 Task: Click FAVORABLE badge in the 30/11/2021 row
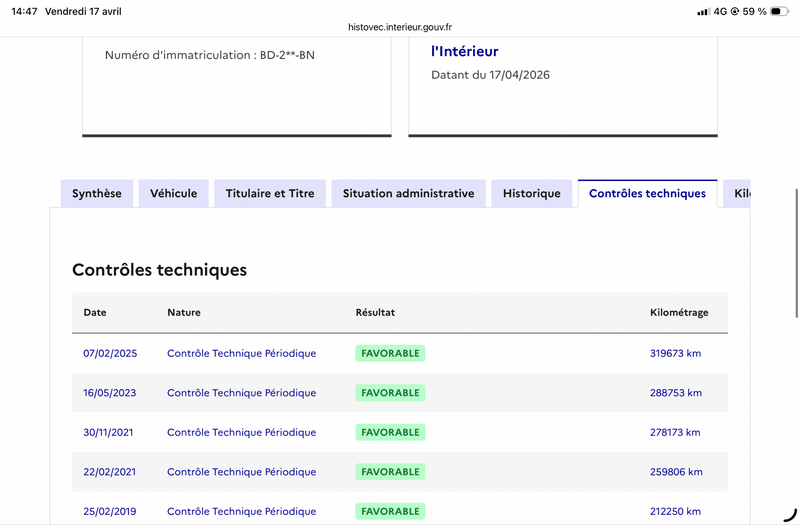(x=390, y=432)
